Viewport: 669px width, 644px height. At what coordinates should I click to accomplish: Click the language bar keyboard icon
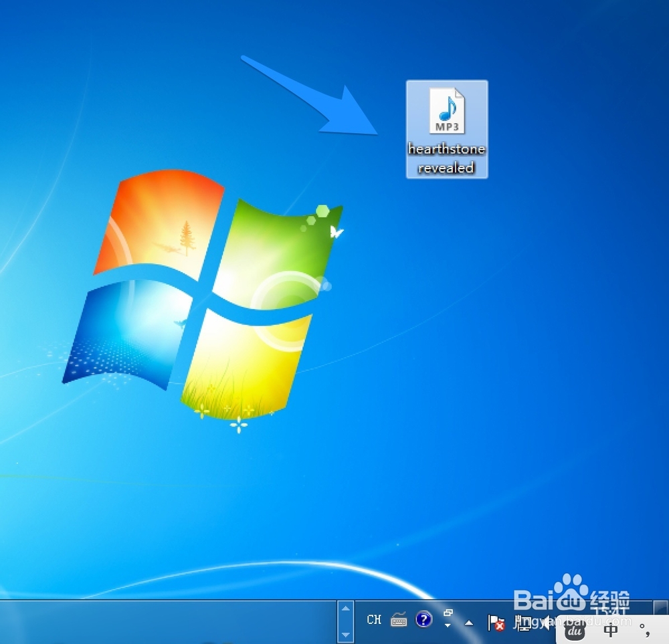pyautogui.click(x=399, y=620)
